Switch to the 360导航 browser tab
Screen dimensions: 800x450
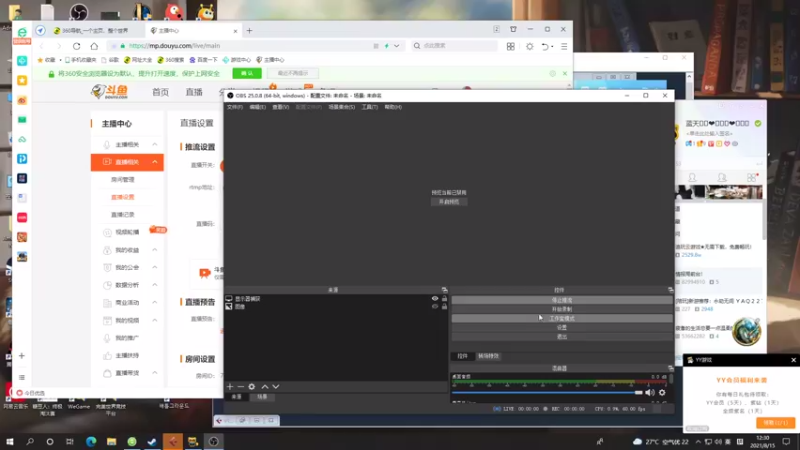(95, 31)
